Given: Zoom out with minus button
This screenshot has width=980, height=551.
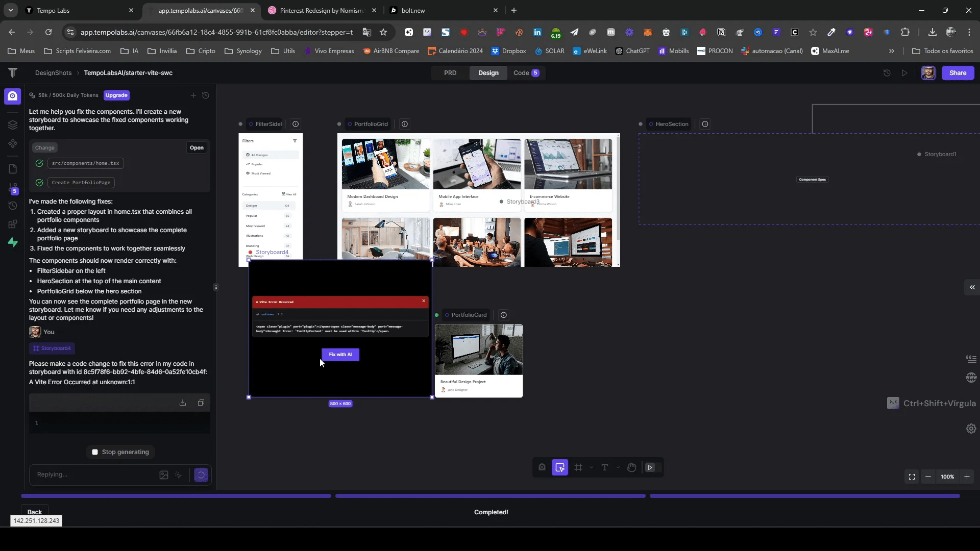Looking at the screenshot, I should coord(928,477).
